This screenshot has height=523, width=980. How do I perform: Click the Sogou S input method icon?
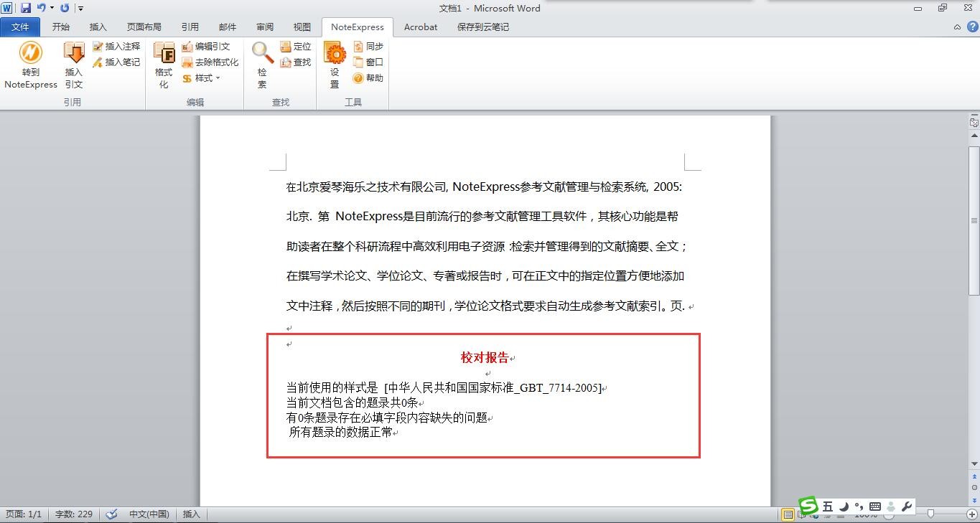(x=809, y=505)
